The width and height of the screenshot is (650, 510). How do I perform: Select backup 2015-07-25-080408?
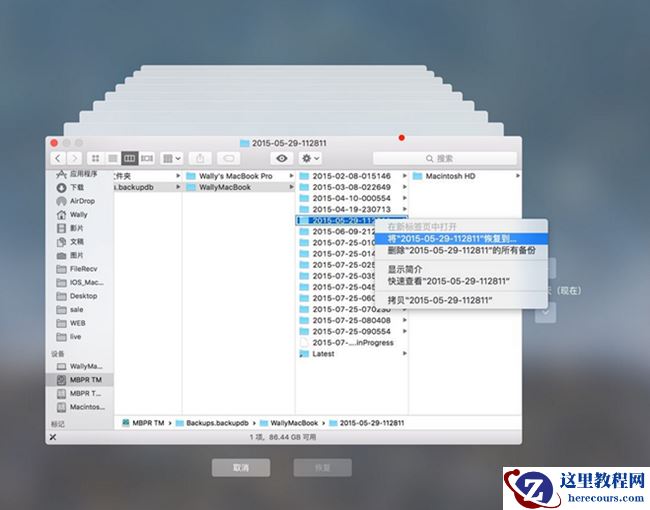click(x=352, y=321)
